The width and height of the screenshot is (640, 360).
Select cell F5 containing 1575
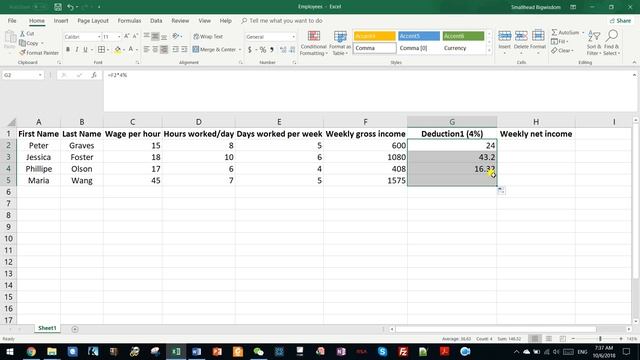tap(365, 180)
